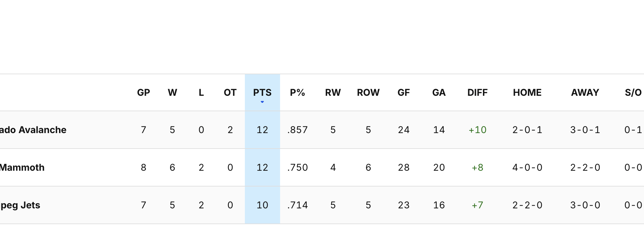Sort standings by GA header
644x246 pixels.
pos(439,92)
